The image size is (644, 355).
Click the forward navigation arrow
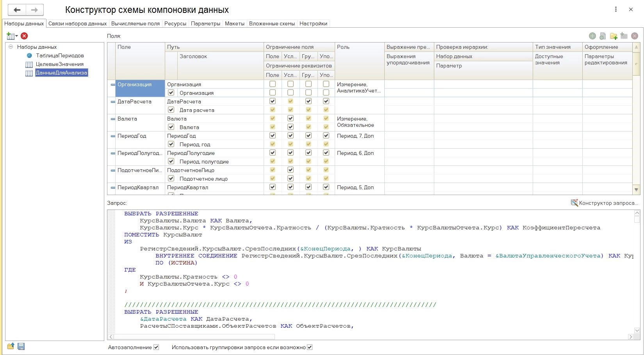click(x=34, y=10)
